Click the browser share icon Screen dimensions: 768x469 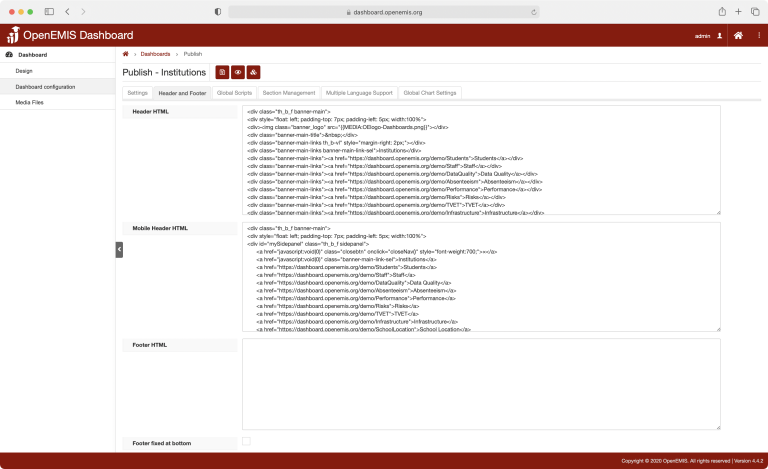[x=719, y=12]
